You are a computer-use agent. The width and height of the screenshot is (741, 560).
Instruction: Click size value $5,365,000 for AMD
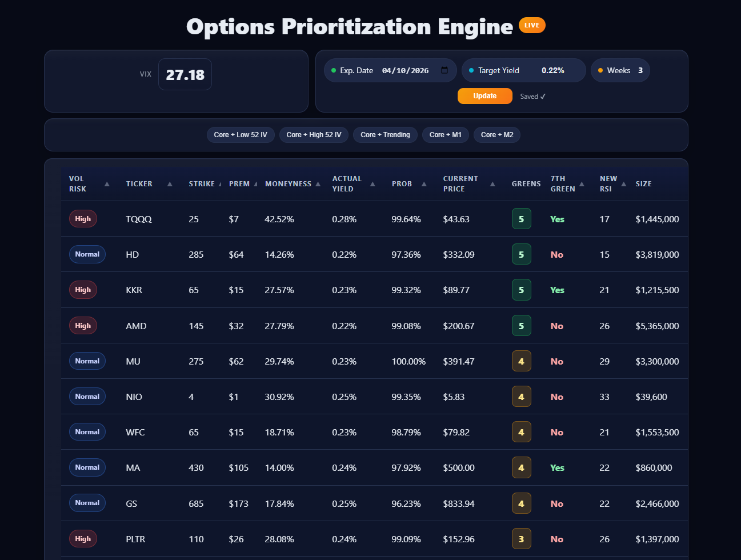point(657,326)
